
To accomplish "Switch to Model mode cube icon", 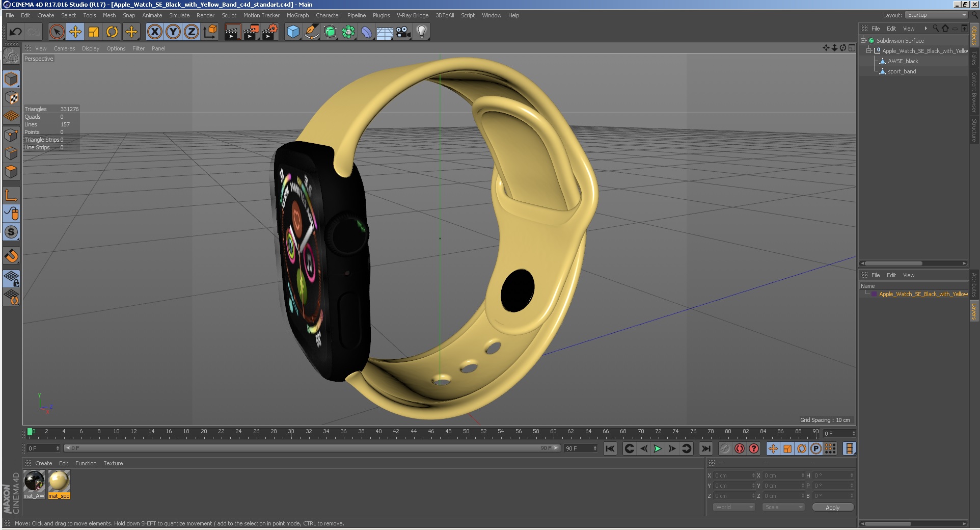I will [x=11, y=79].
